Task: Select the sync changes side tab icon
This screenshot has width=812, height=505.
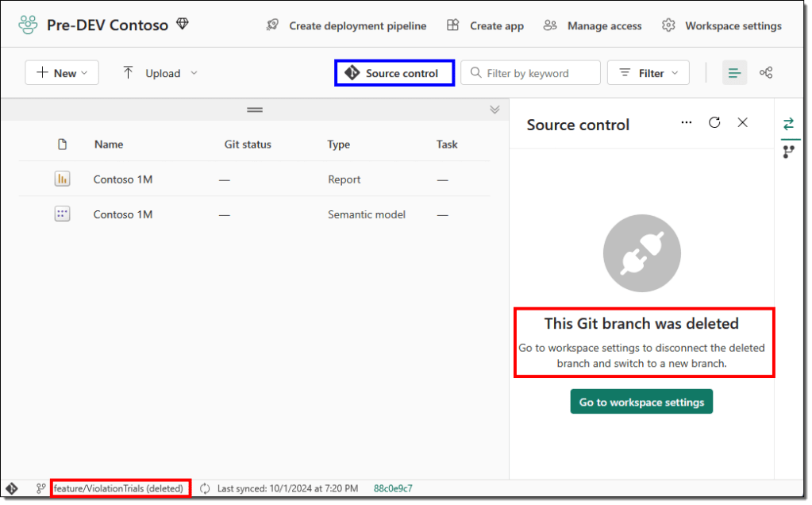Action: pyautogui.click(x=788, y=124)
